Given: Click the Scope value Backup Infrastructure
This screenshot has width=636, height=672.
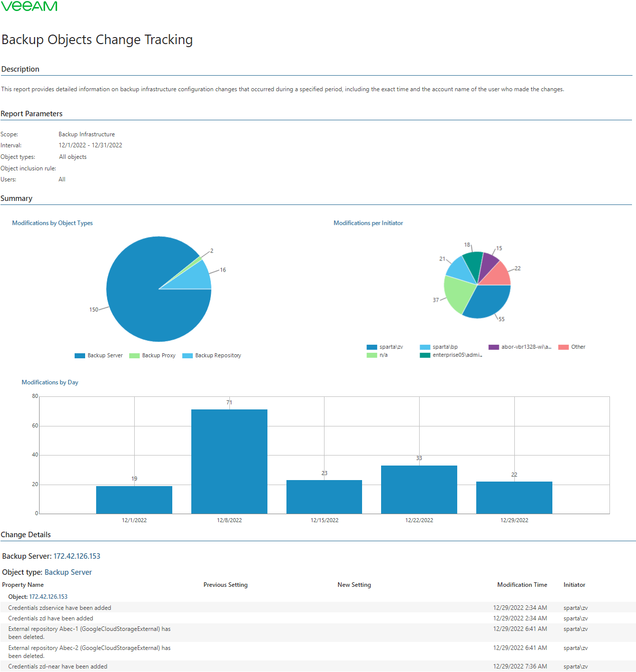Looking at the screenshot, I should tap(87, 134).
